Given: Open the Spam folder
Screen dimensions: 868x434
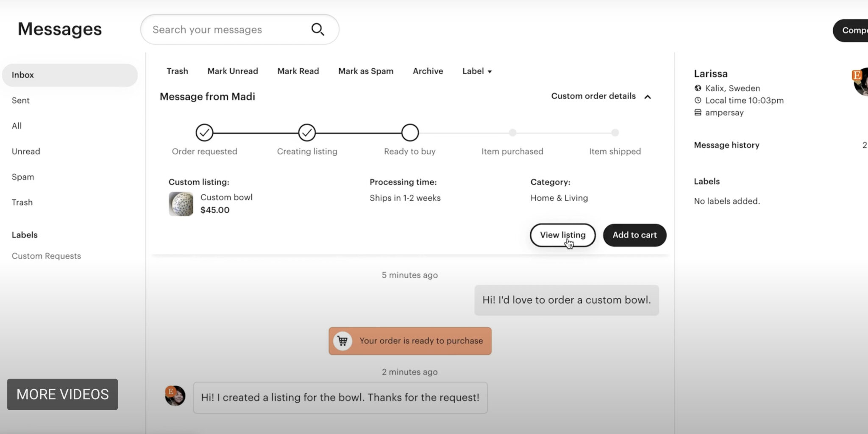Looking at the screenshot, I should coord(22,176).
